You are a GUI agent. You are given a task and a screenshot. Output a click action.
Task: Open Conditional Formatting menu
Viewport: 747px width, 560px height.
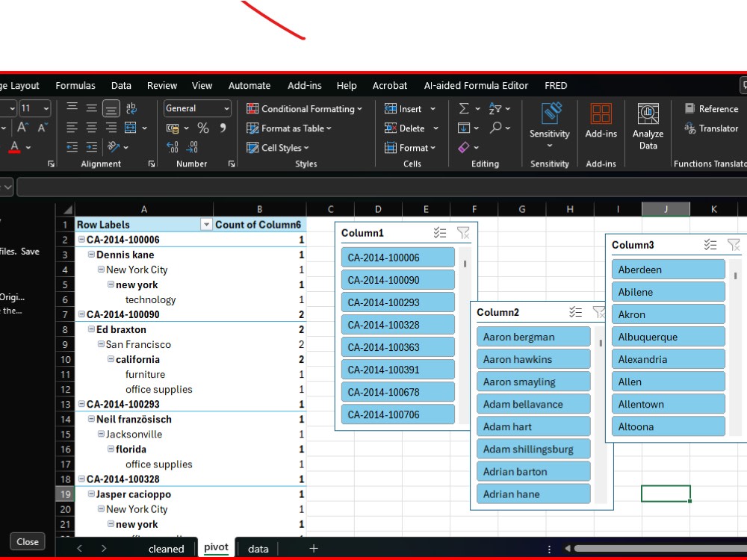click(304, 108)
